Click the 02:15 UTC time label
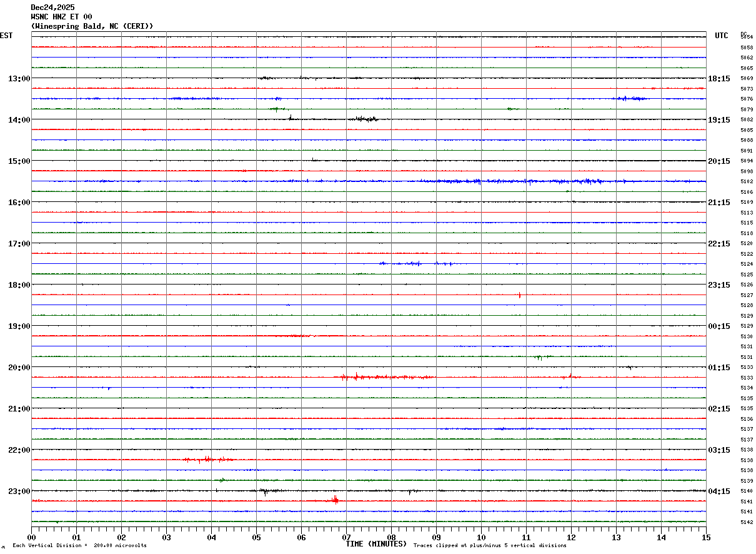Screen dimensions: 756x554 point(719,409)
